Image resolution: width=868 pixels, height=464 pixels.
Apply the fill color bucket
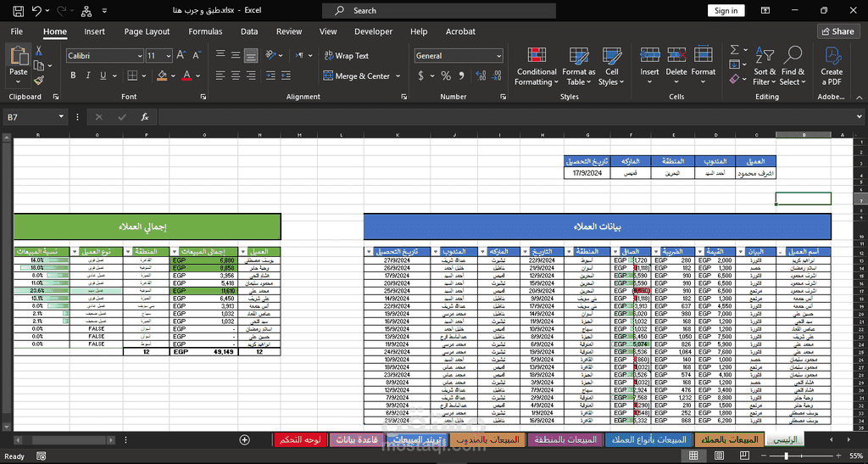(162, 75)
